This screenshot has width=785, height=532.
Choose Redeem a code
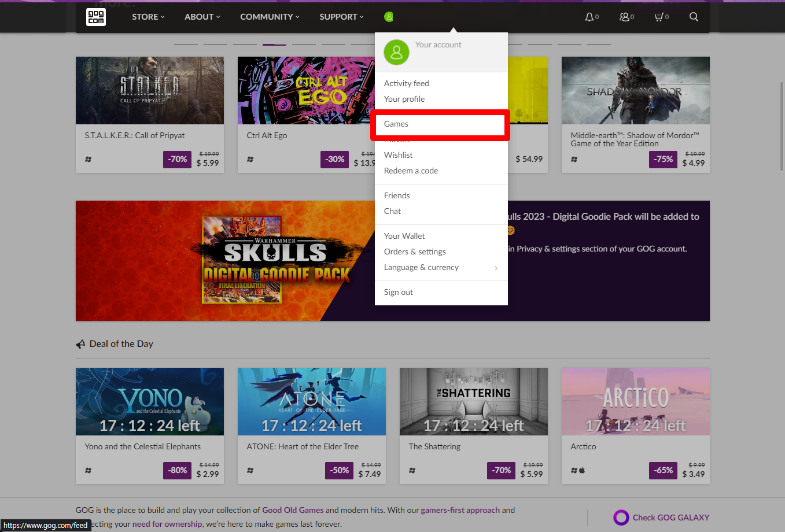point(411,171)
